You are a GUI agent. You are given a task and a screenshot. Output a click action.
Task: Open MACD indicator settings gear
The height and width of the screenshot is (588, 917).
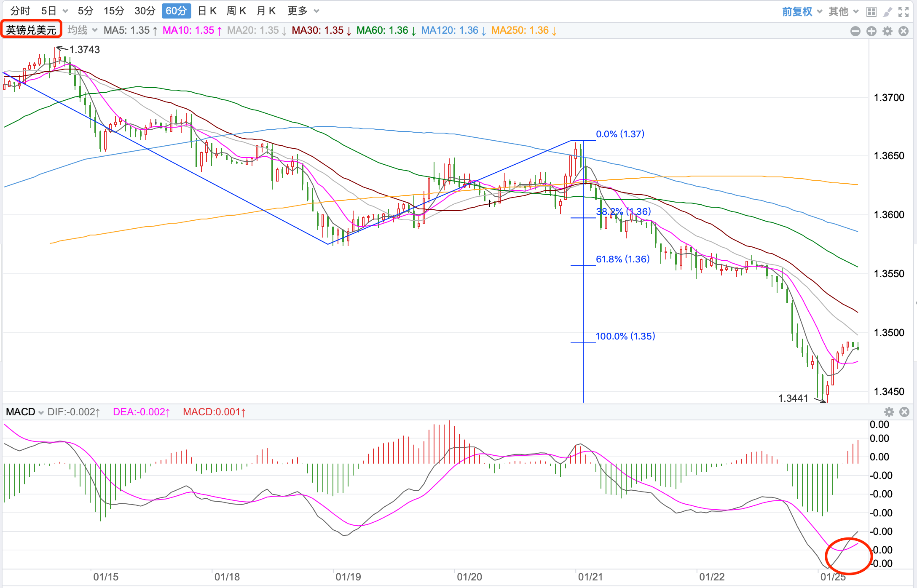pyautogui.click(x=889, y=412)
